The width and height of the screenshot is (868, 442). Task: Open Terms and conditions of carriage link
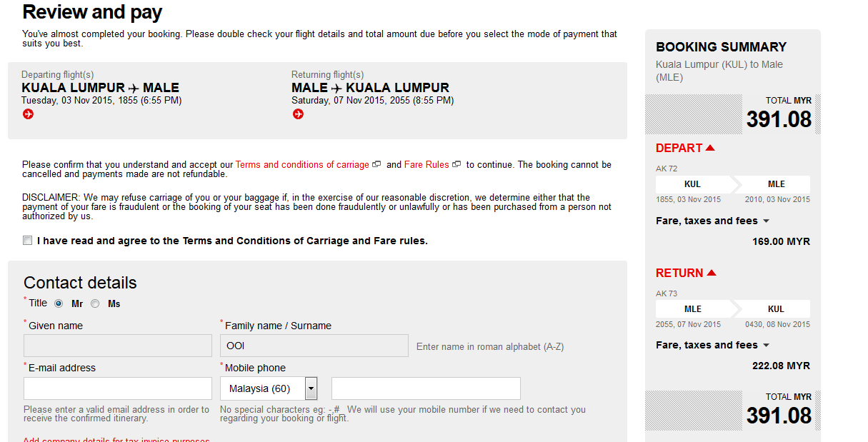[x=302, y=164]
